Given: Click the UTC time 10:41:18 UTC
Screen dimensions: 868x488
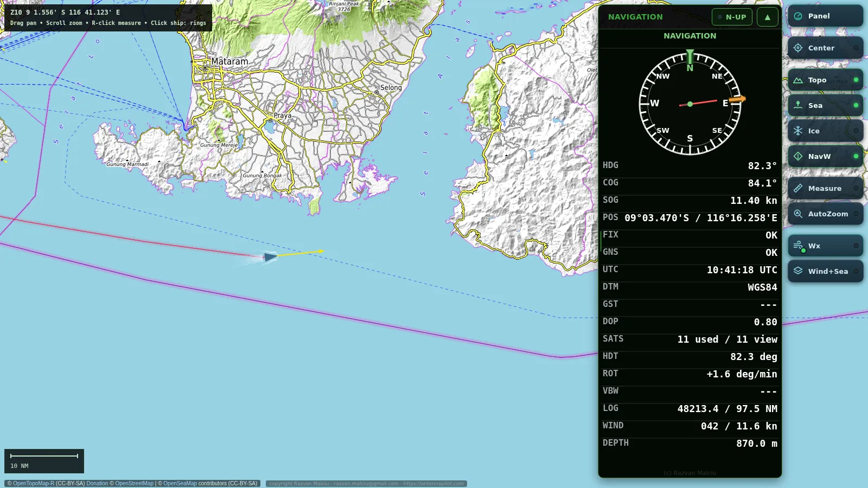Looking at the screenshot, I should click(x=742, y=270).
